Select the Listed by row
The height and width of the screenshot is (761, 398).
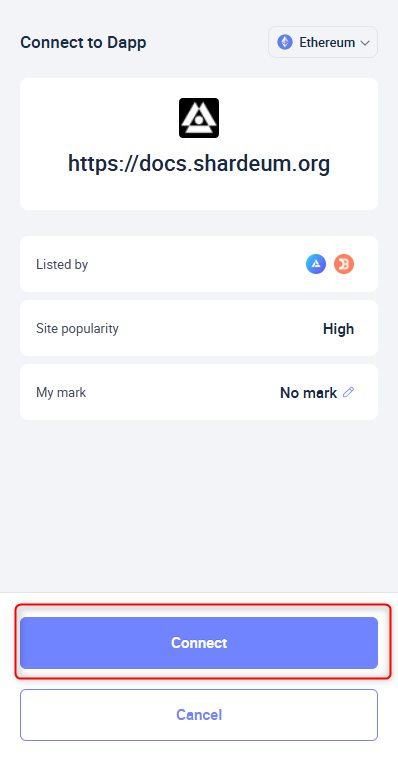click(199, 264)
